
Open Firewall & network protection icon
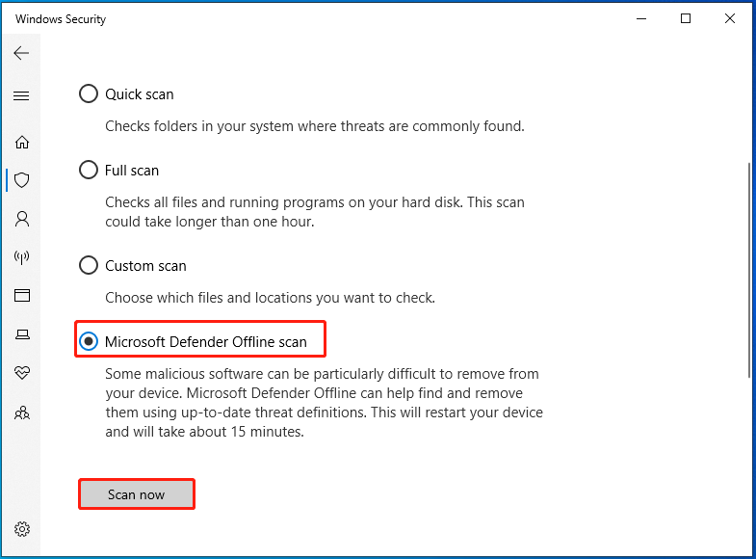click(22, 257)
